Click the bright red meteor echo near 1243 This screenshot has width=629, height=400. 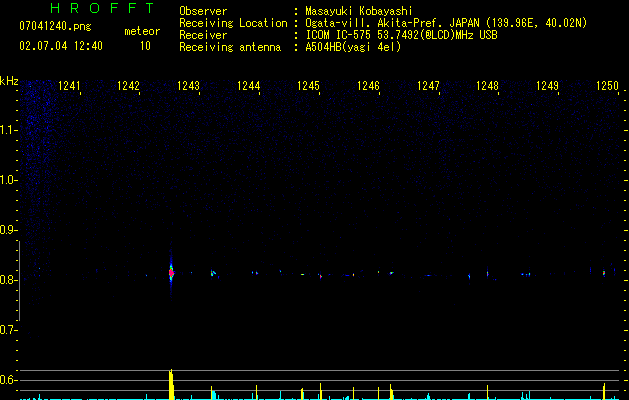click(171, 273)
